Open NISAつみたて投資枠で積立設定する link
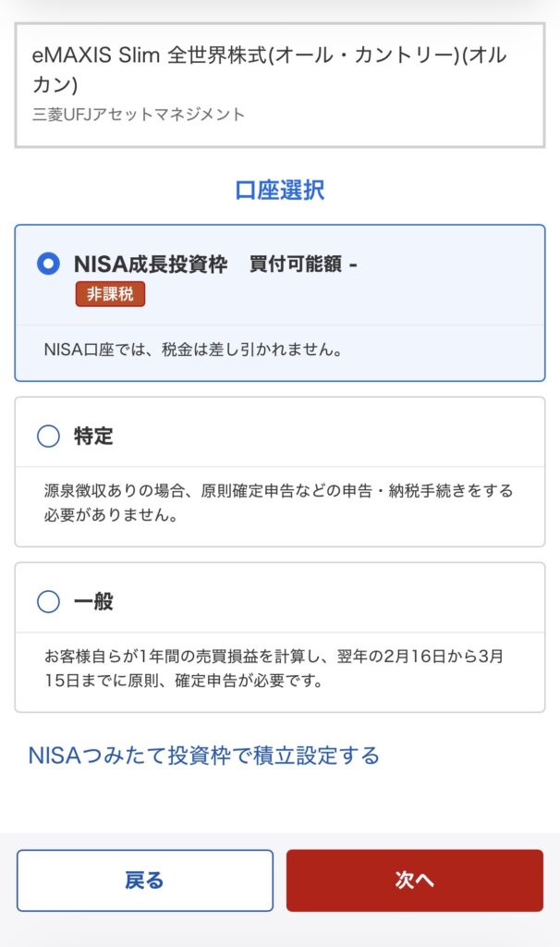Image resolution: width=560 pixels, height=947 pixels. point(203,756)
